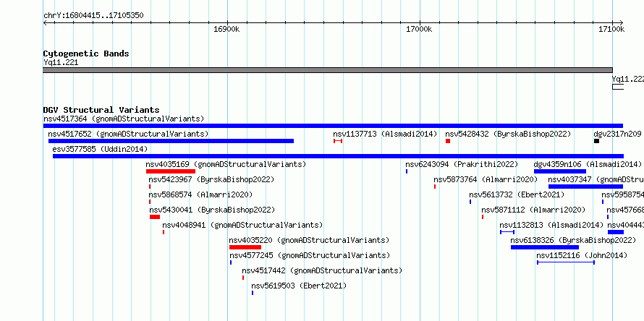Image resolution: width=644 pixels, height=321 pixels.
Task: Open the dgv4359n106 (Alsmadi2014) label
Action: pos(588,165)
